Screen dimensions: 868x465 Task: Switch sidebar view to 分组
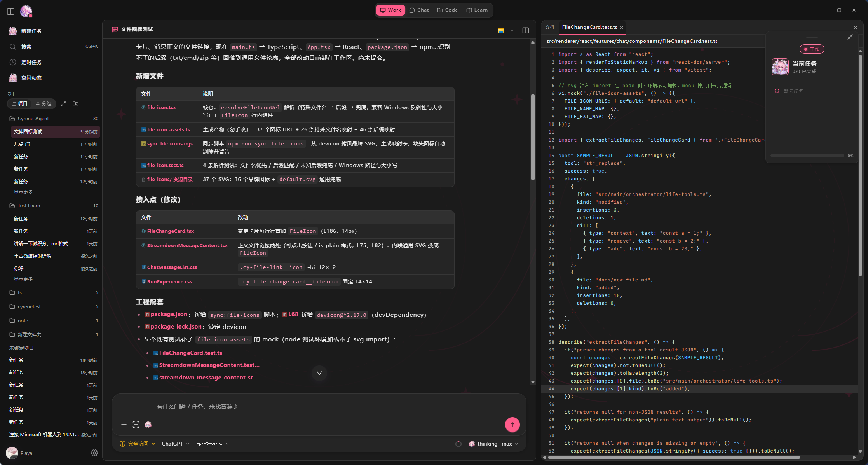pos(44,104)
